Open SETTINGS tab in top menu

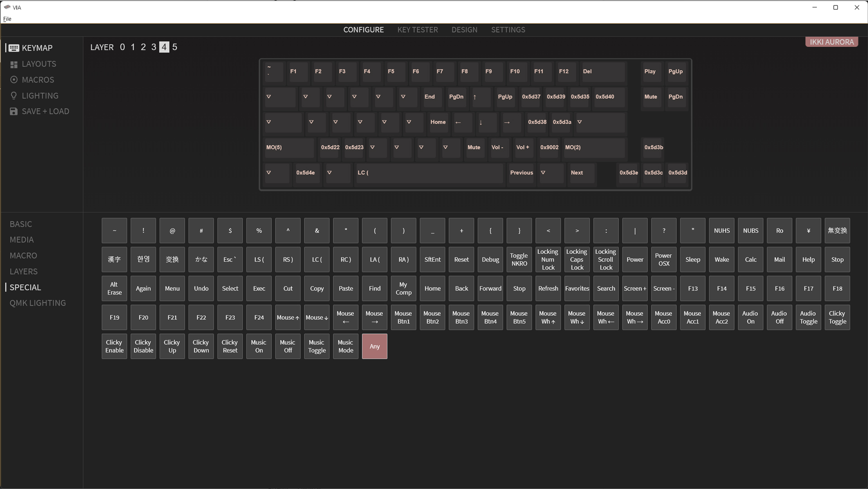[x=508, y=29]
